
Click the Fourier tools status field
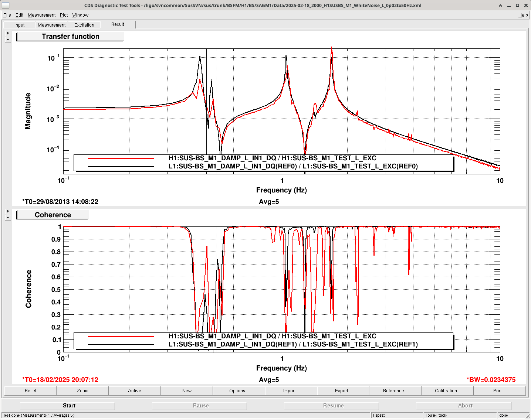[x=460, y=416]
